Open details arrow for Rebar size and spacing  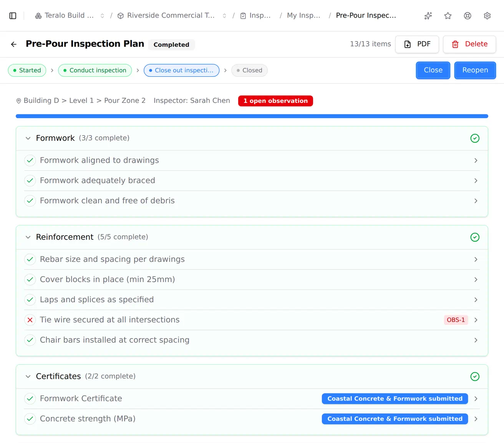(x=476, y=260)
